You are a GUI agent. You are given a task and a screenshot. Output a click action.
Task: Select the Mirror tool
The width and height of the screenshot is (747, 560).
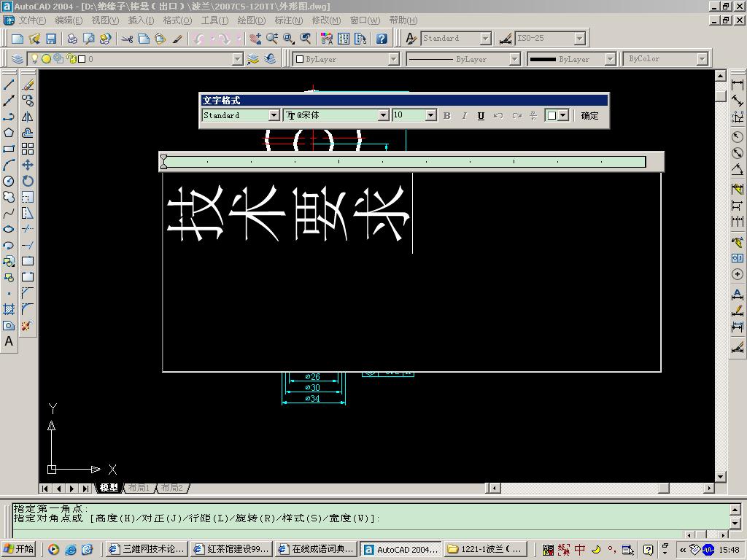tap(28, 117)
